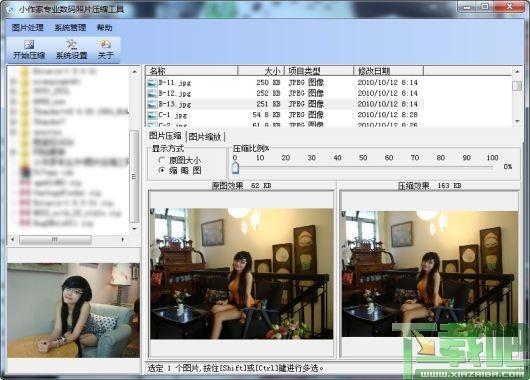
Task: Open the 图片处理 menu
Action: (28, 28)
